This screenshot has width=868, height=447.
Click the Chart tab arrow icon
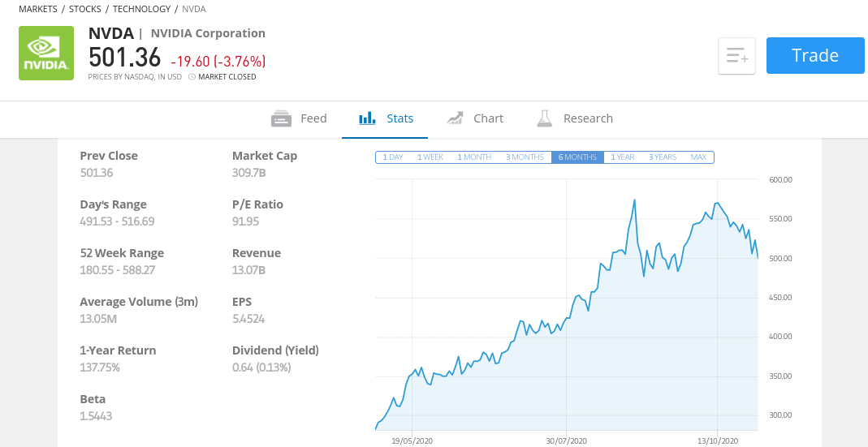(x=455, y=118)
